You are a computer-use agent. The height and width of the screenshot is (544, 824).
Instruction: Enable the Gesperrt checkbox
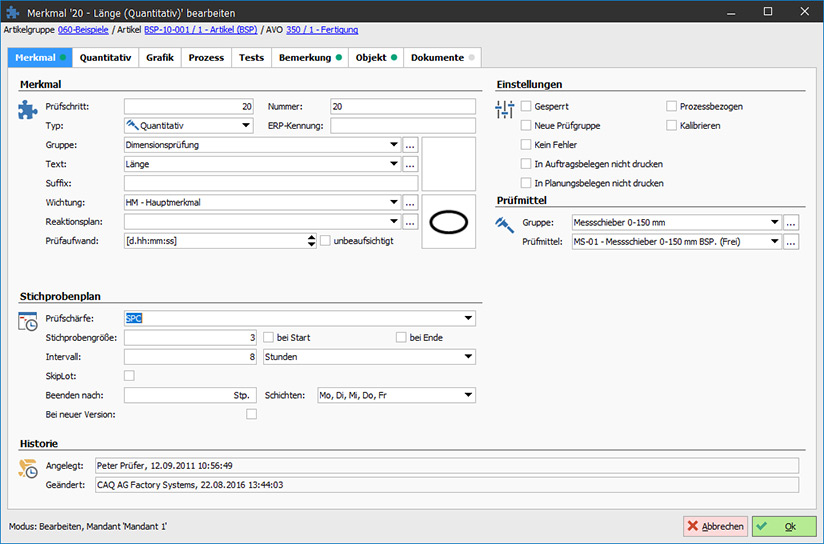click(526, 106)
